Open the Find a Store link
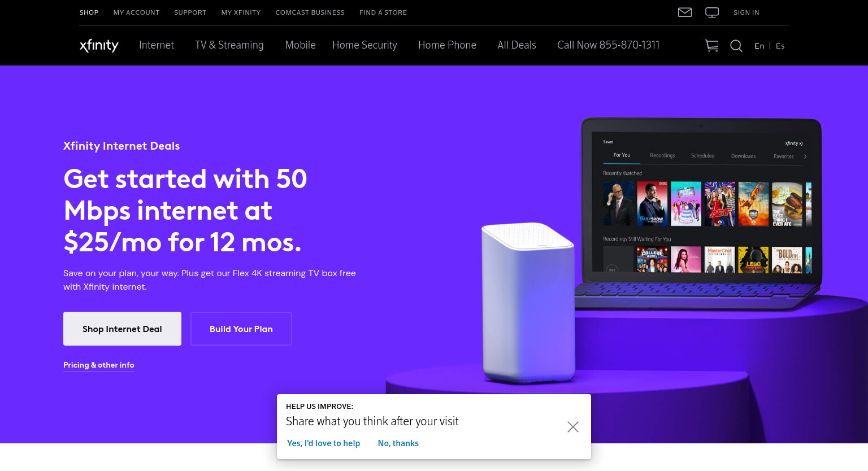868x471 pixels. (x=383, y=12)
